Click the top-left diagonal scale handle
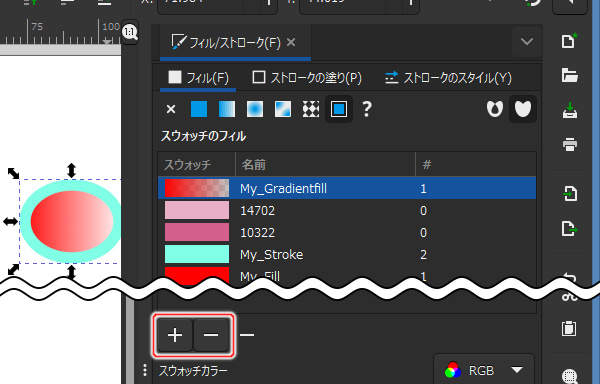 [13, 173]
